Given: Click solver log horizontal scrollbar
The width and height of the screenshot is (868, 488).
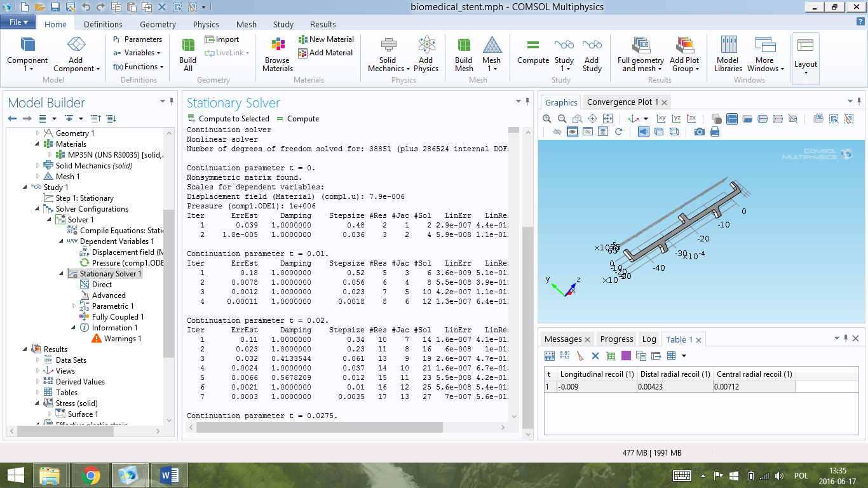Looking at the screenshot, I should coord(321,426).
